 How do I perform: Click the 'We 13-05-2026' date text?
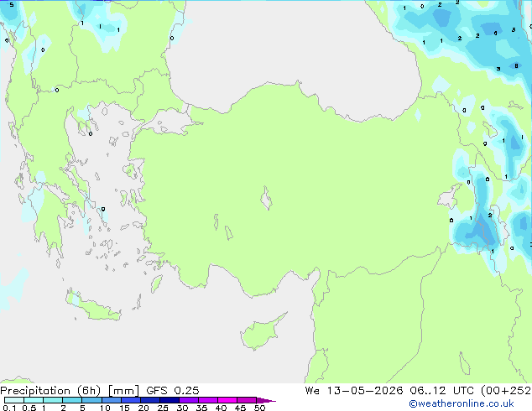[354, 390]
